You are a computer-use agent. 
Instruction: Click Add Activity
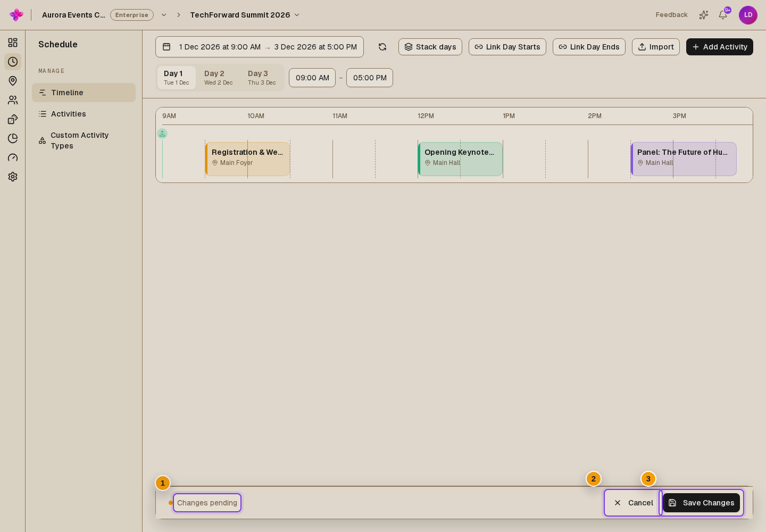(x=720, y=47)
